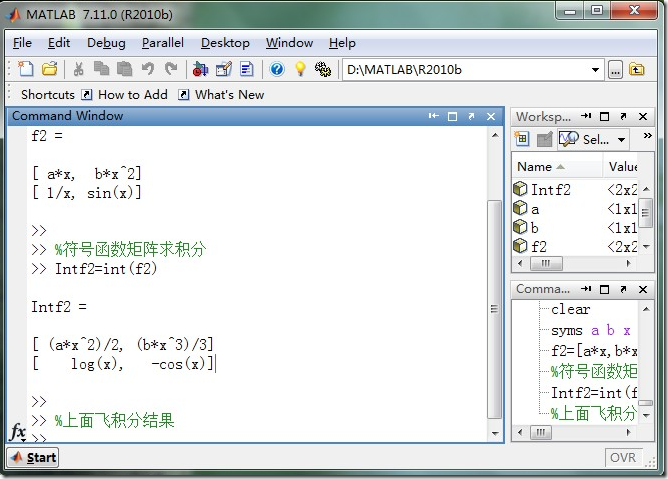Click the open variable icon in Workspace
Image resolution: width=668 pixels, height=479 pixels.
click(544, 139)
